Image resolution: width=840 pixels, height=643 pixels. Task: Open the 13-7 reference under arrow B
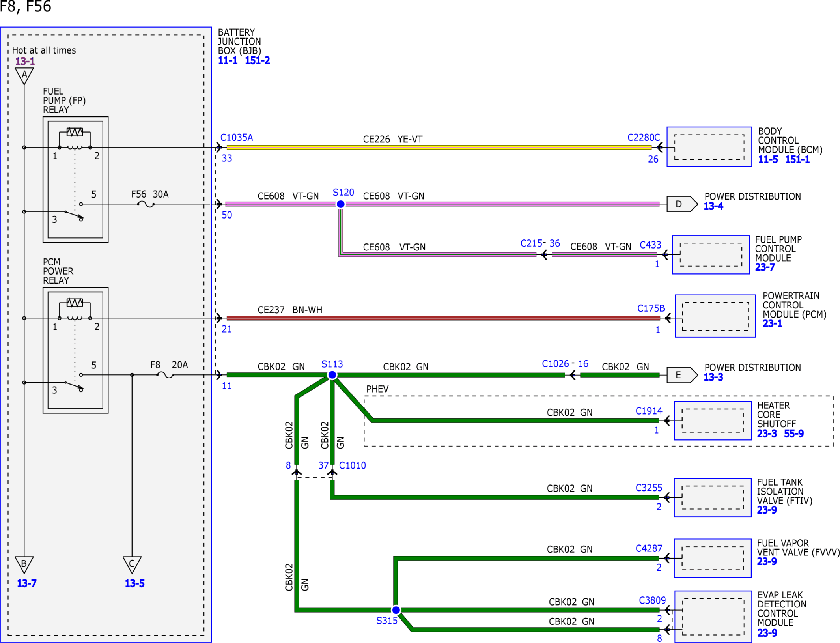[x=26, y=583]
